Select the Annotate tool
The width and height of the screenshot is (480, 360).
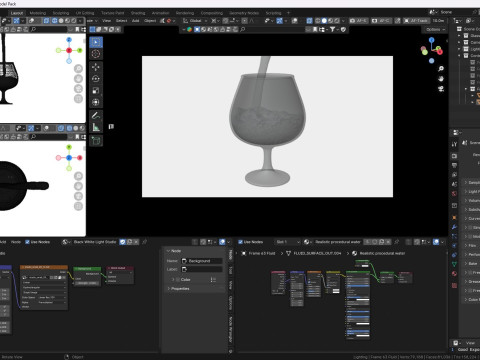coord(96,115)
